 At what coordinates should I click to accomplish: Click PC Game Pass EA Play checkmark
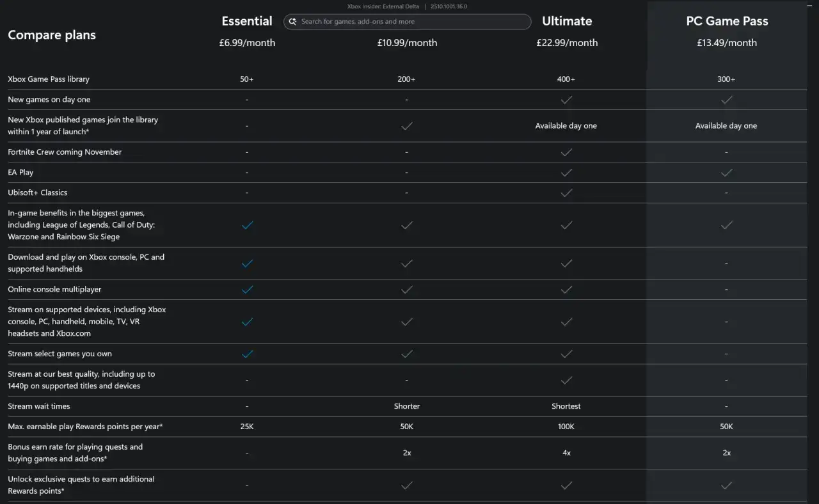[726, 173]
